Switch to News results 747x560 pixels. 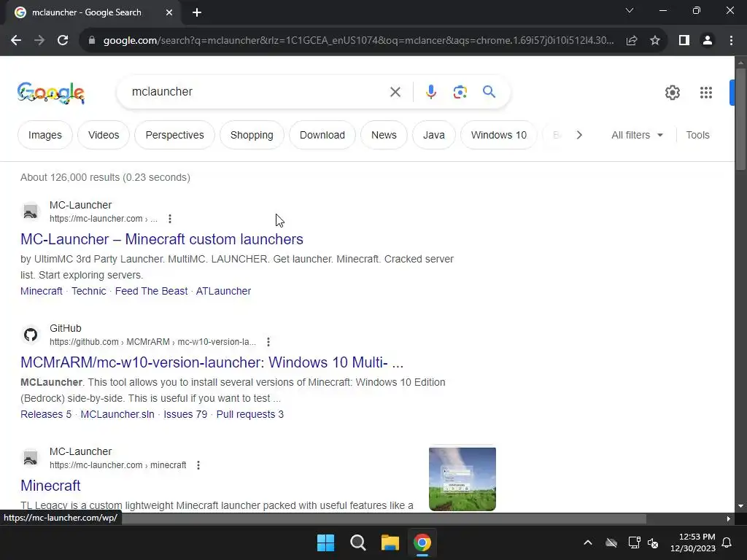tap(384, 135)
